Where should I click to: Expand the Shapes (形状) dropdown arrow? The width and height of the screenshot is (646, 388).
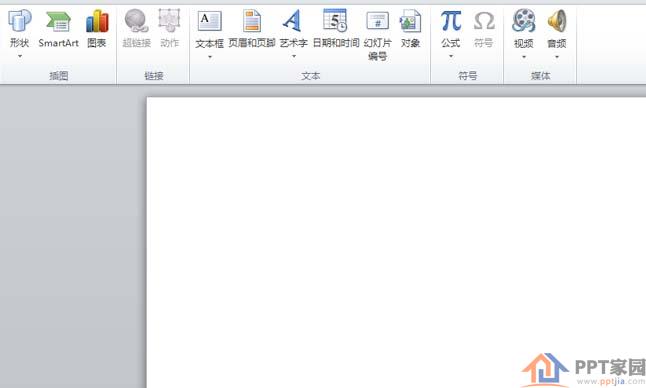(x=19, y=56)
